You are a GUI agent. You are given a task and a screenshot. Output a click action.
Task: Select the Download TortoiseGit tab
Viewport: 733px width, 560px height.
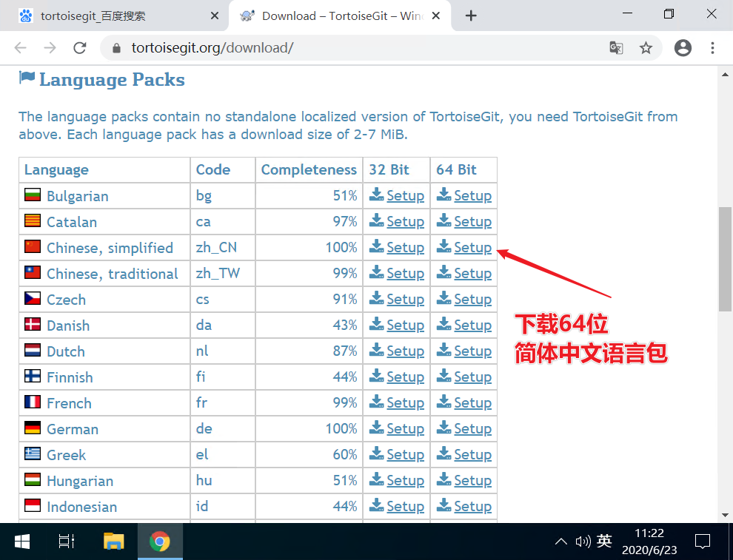(x=333, y=15)
